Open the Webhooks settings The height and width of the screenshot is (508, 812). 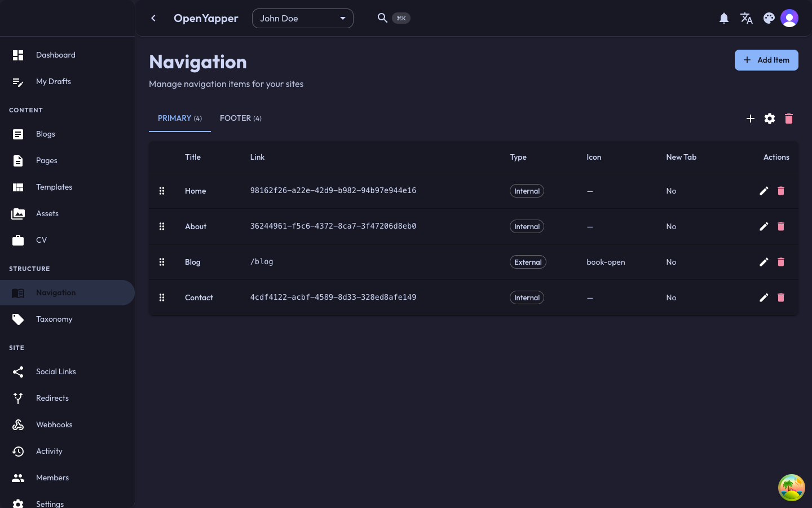pyautogui.click(x=54, y=424)
